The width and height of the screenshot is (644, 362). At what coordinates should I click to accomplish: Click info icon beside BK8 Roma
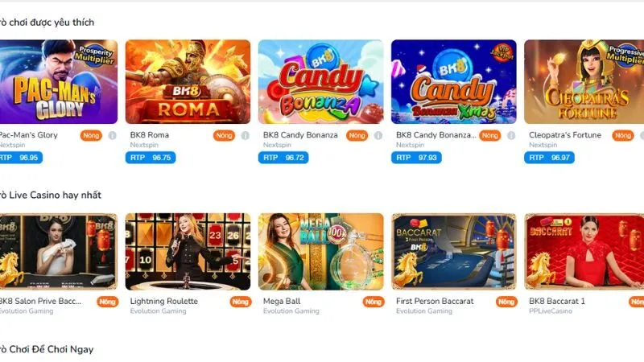tap(246, 135)
